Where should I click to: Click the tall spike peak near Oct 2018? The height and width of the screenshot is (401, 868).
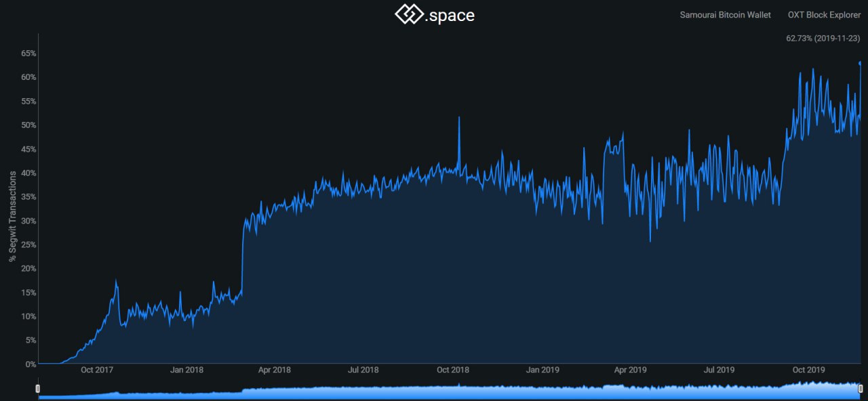click(459, 118)
